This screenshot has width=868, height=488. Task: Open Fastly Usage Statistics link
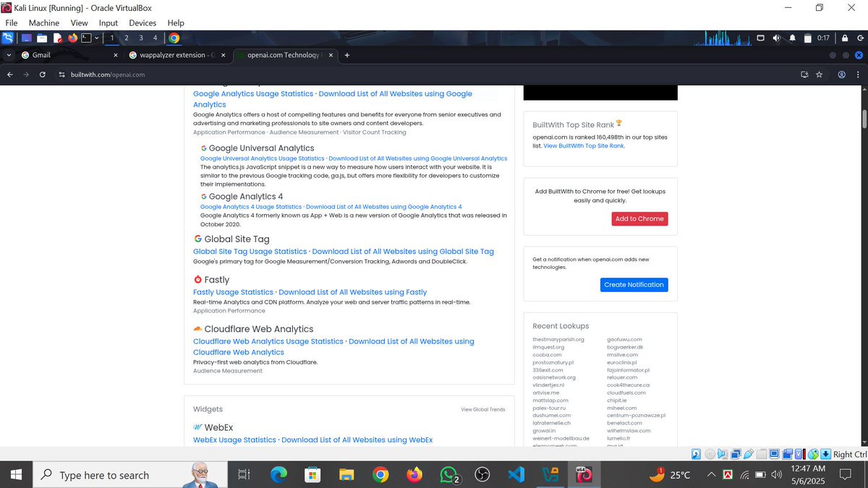click(233, 292)
